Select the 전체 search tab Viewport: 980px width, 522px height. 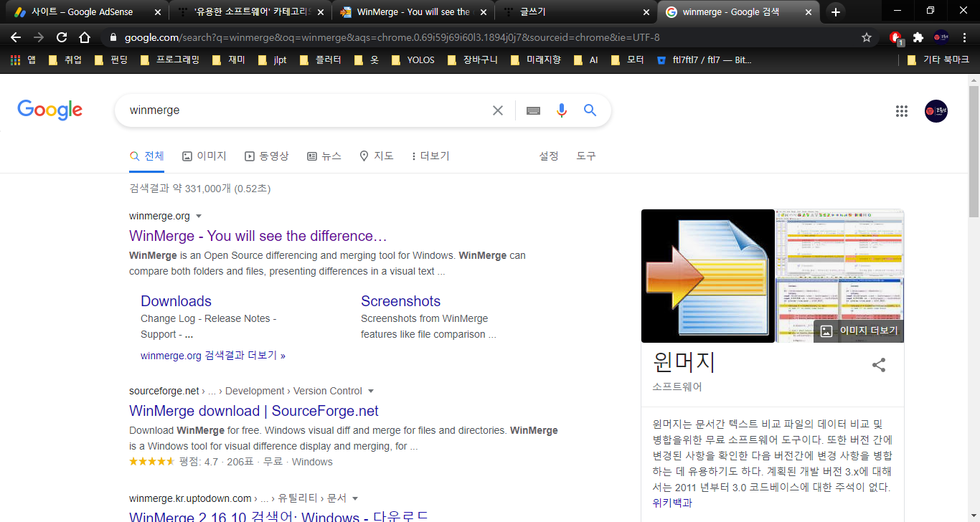146,156
